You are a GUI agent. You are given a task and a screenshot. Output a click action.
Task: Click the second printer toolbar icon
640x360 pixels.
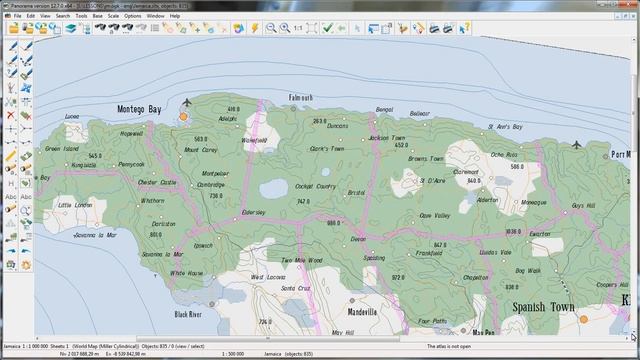click(x=448, y=28)
